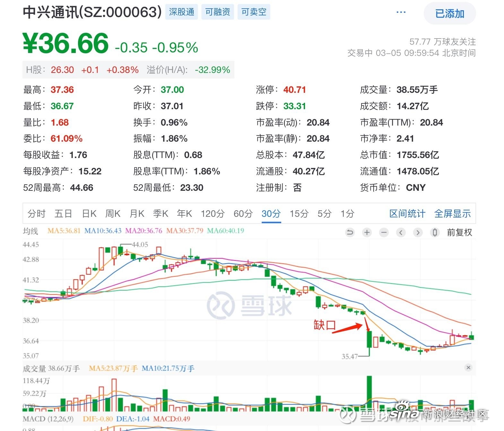504x431 pixels.
Task: Click the MACD (12,26,9) indicator label
Action: [x=48, y=419]
